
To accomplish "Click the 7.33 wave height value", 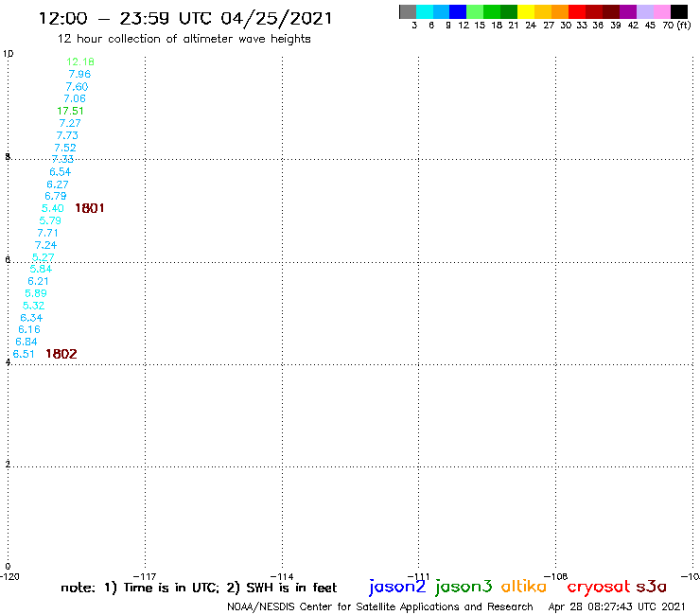I will point(62,159).
